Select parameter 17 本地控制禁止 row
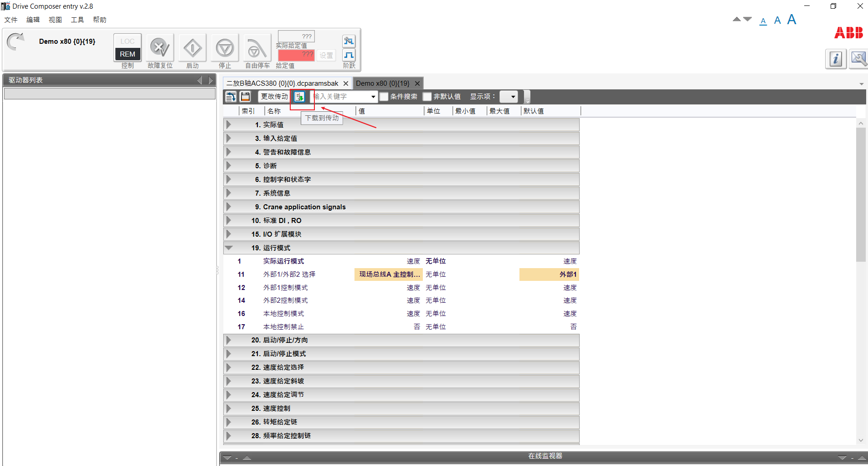 pyautogui.click(x=401, y=327)
